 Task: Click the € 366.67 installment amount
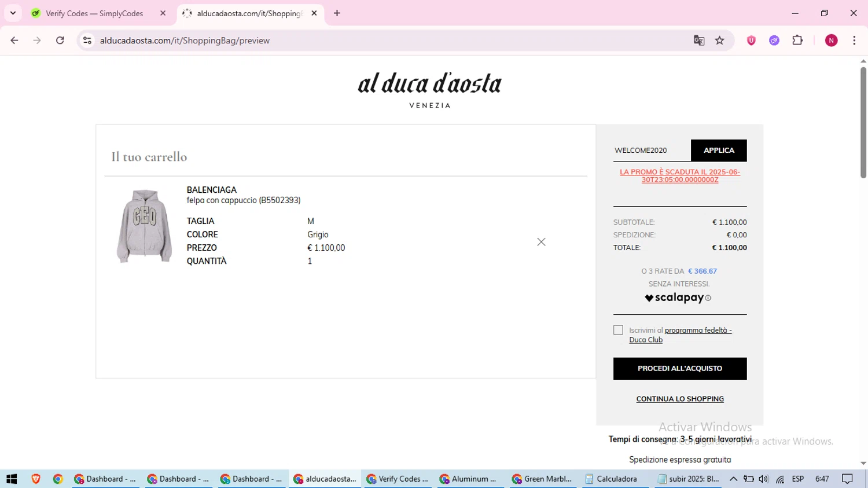(x=703, y=271)
